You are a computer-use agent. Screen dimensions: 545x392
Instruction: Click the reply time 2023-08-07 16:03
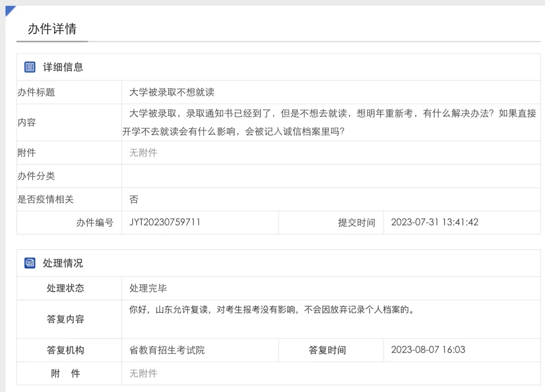click(428, 350)
